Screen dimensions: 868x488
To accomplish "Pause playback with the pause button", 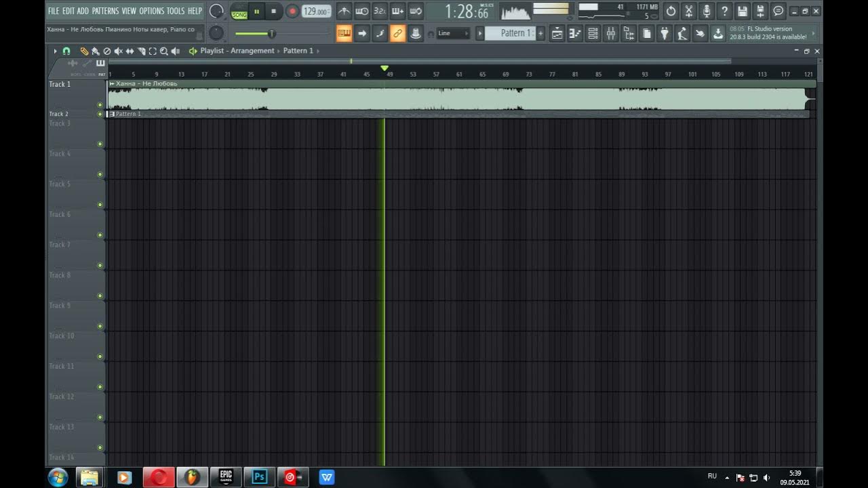I will [257, 12].
